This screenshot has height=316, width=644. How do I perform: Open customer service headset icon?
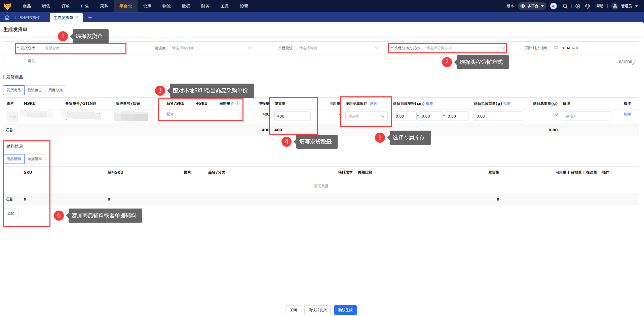588,6
